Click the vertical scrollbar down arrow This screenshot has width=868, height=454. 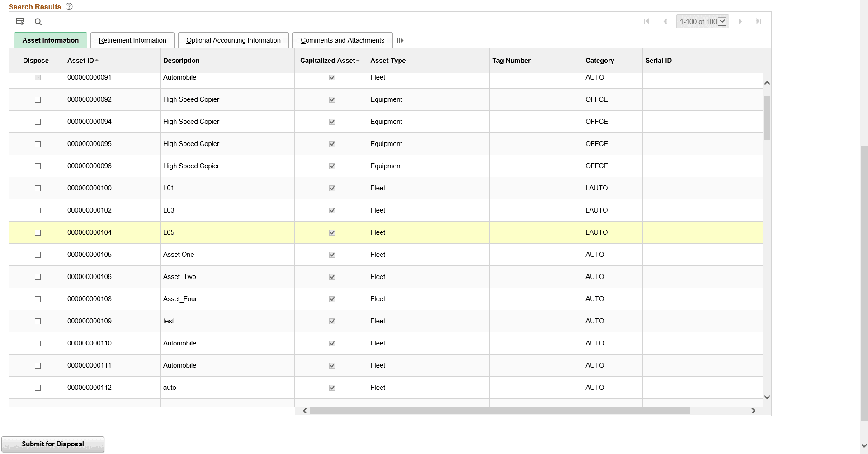pos(767,397)
